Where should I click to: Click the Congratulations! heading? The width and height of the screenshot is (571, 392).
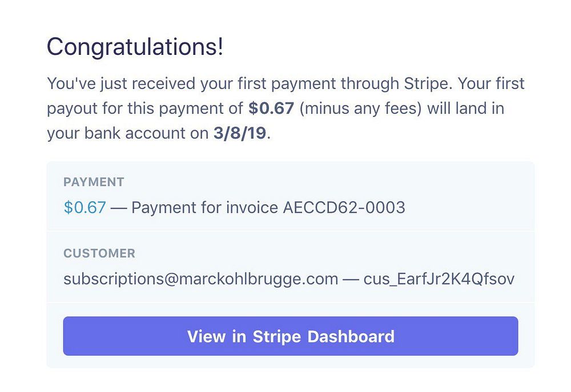tap(135, 47)
